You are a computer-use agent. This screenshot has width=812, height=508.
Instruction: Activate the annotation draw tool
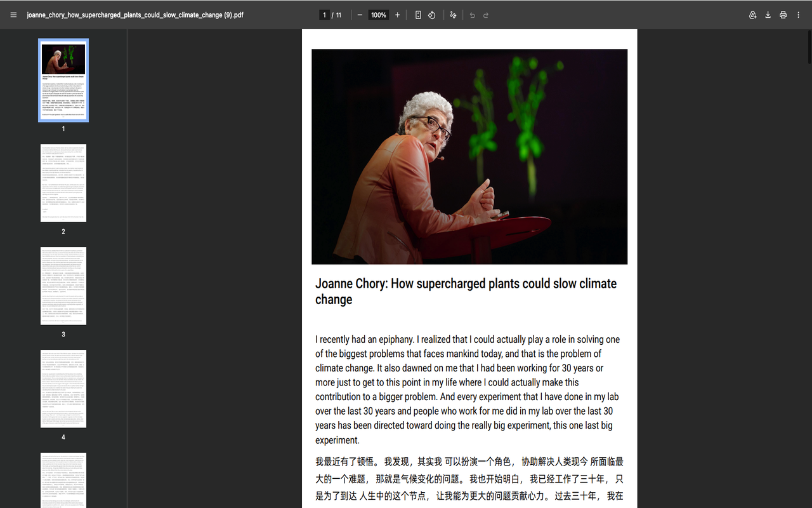click(453, 15)
